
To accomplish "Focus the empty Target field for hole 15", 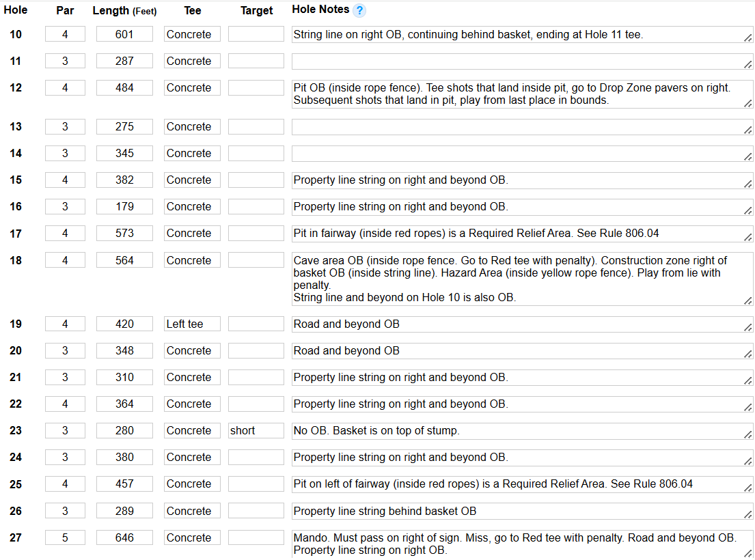I will pos(256,180).
